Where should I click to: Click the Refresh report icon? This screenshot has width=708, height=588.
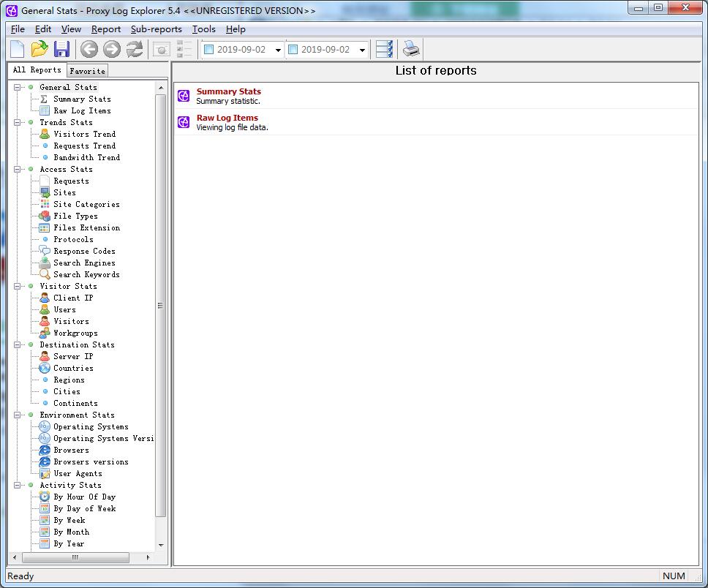pos(135,49)
